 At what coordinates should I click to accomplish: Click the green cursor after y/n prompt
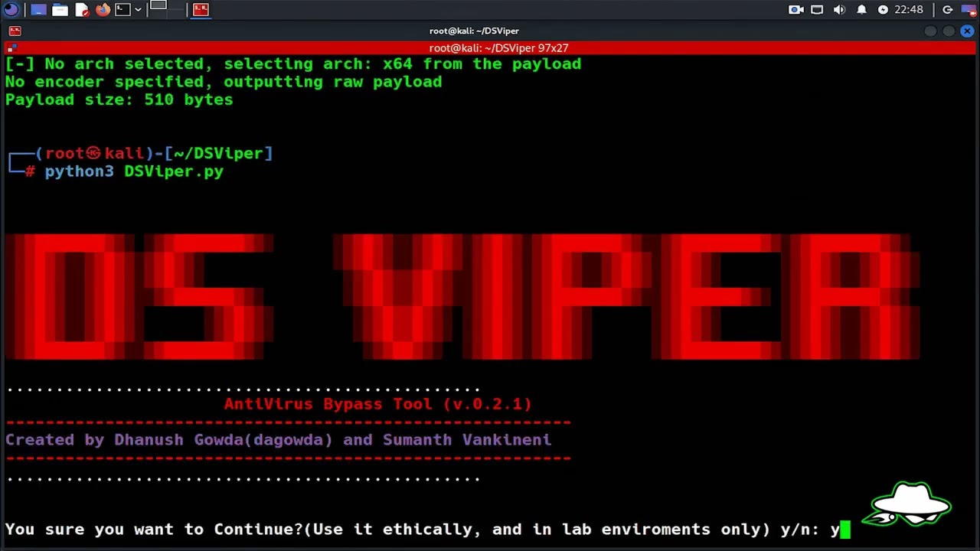(x=845, y=530)
